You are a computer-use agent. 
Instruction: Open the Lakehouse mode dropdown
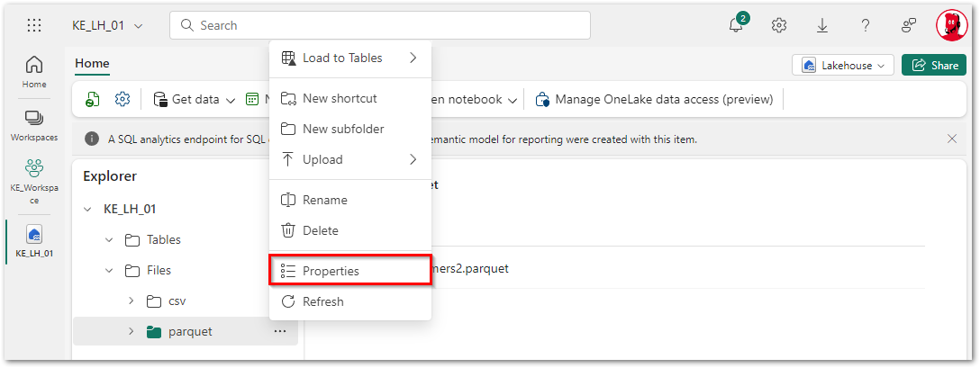[x=843, y=65]
